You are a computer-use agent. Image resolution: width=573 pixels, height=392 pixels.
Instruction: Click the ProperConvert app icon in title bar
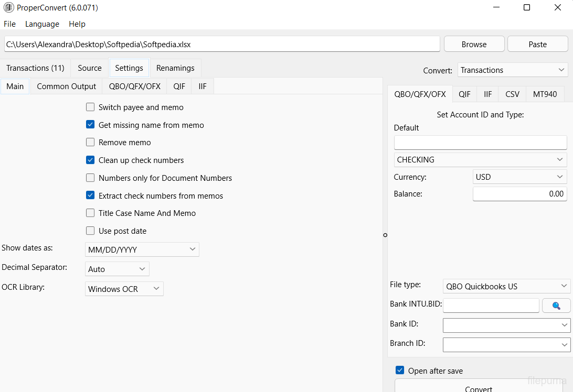(x=8, y=8)
